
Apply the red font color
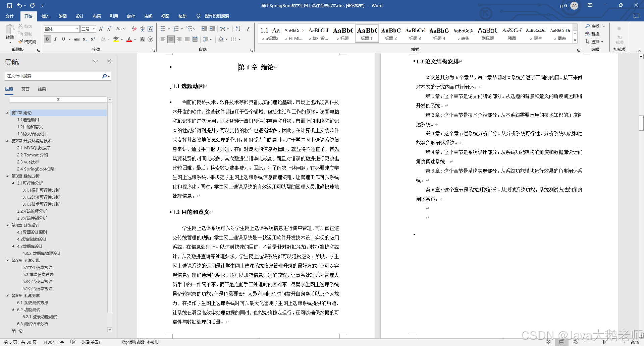tap(129, 39)
